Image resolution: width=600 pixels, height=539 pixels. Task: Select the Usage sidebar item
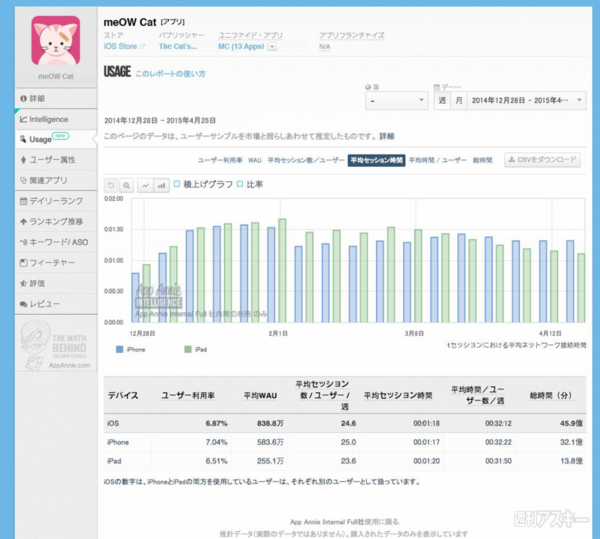click(56, 139)
